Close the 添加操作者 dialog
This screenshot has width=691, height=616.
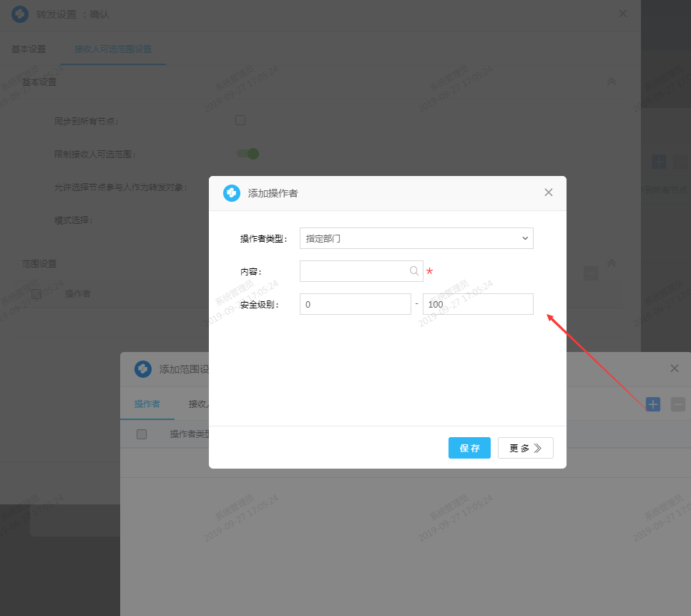549,192
